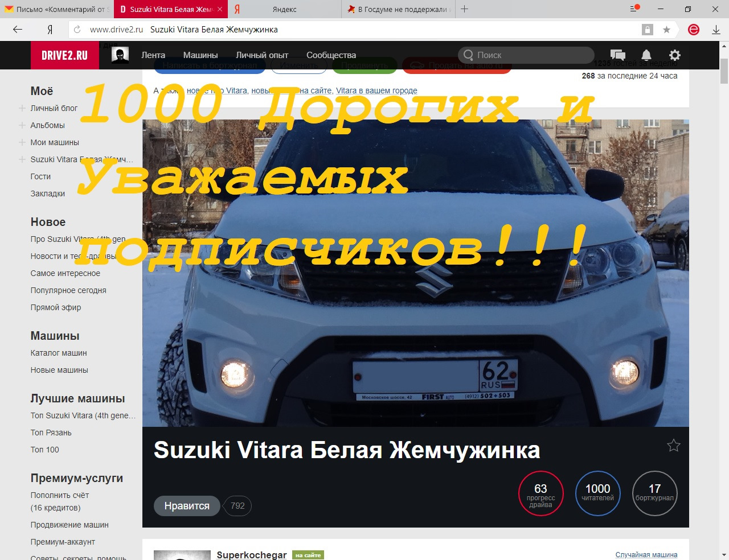This screenshot has width=729, height=560.
Task: Open Топ Suzuki Vitara (4th generation) link
Action: pos(83,415)
